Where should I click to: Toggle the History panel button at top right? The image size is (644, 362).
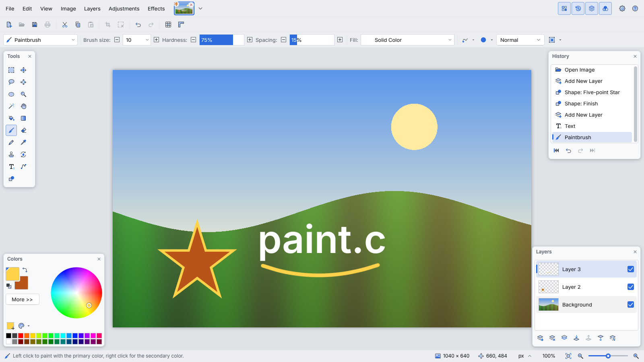click(x=578, y=8)
